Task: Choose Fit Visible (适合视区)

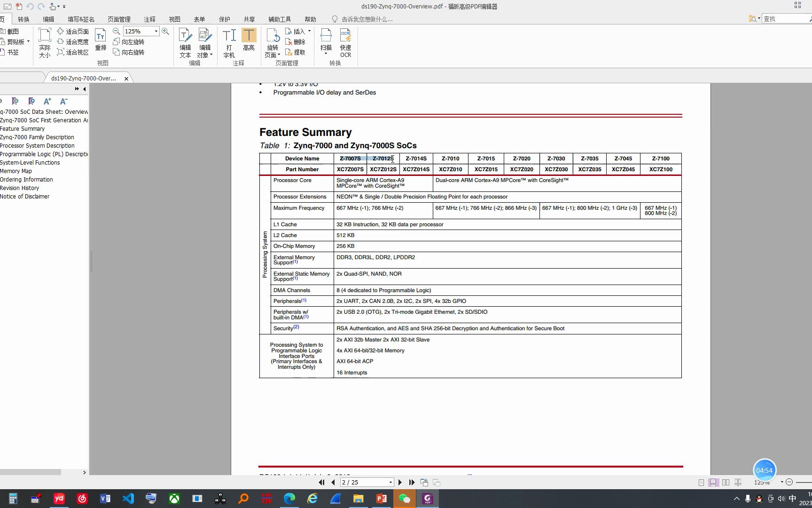Action: (73, 52)
